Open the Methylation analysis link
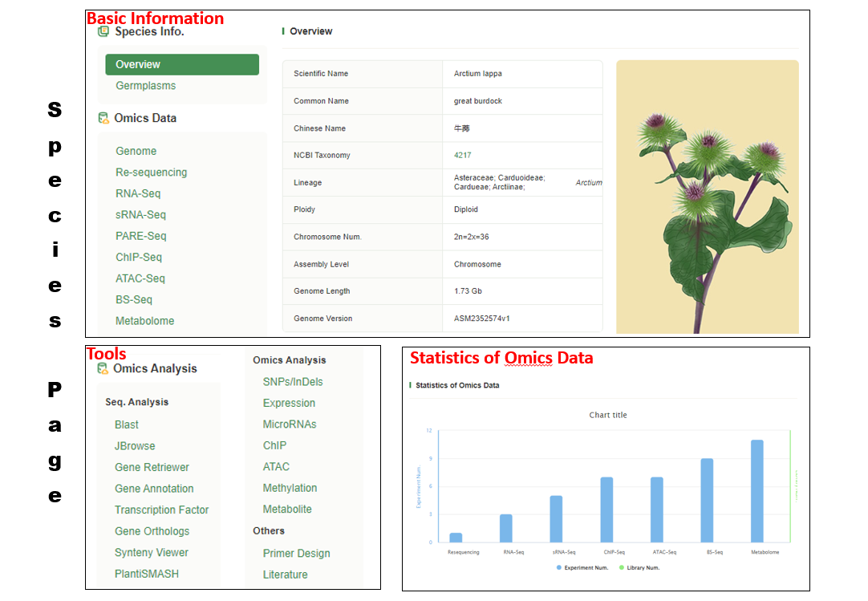 290,488
